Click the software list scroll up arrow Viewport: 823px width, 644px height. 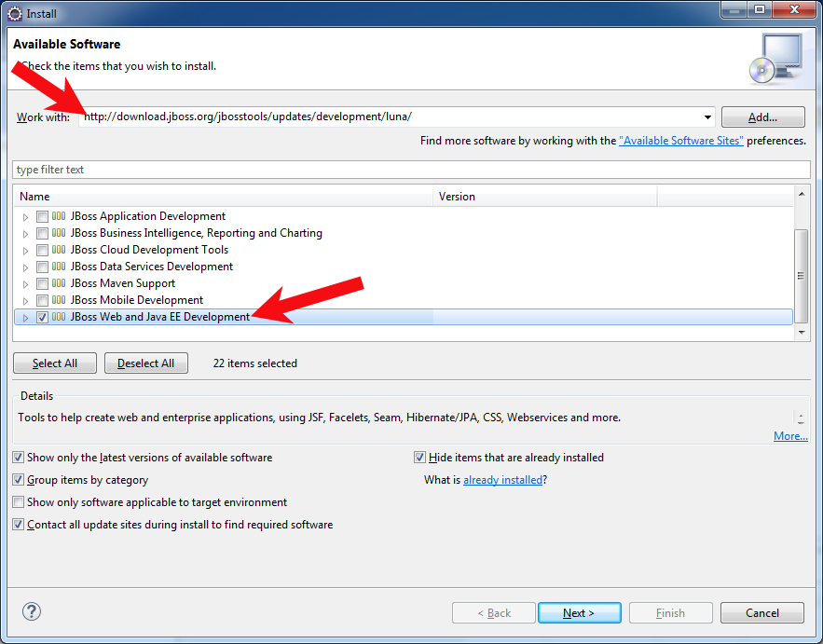(802, 194)
